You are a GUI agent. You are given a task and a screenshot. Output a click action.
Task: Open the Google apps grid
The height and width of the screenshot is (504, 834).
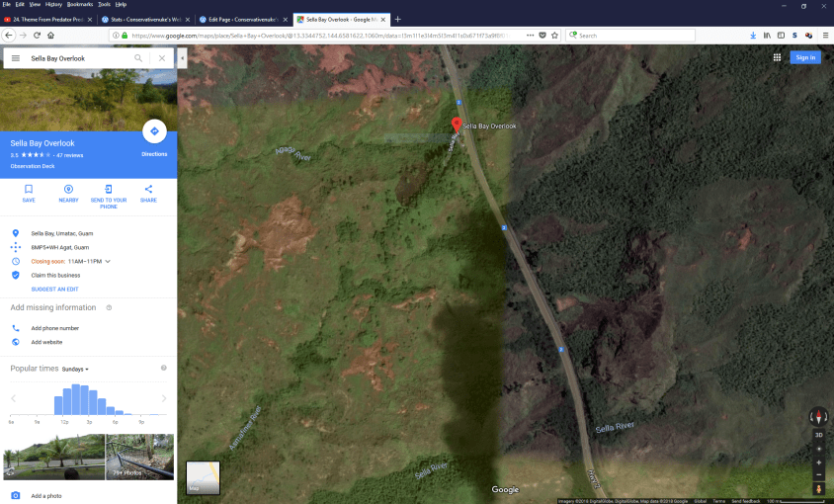point(778,57)
